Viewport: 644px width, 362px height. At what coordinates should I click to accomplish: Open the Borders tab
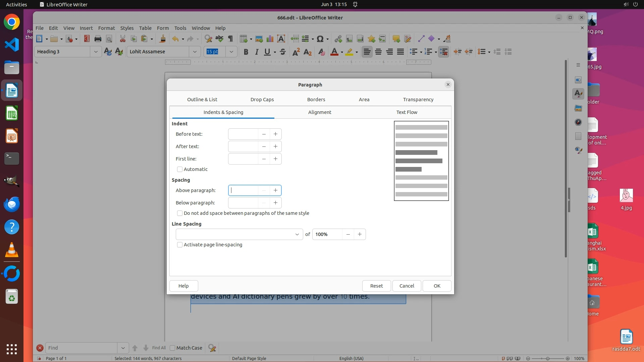pos(316,100)
